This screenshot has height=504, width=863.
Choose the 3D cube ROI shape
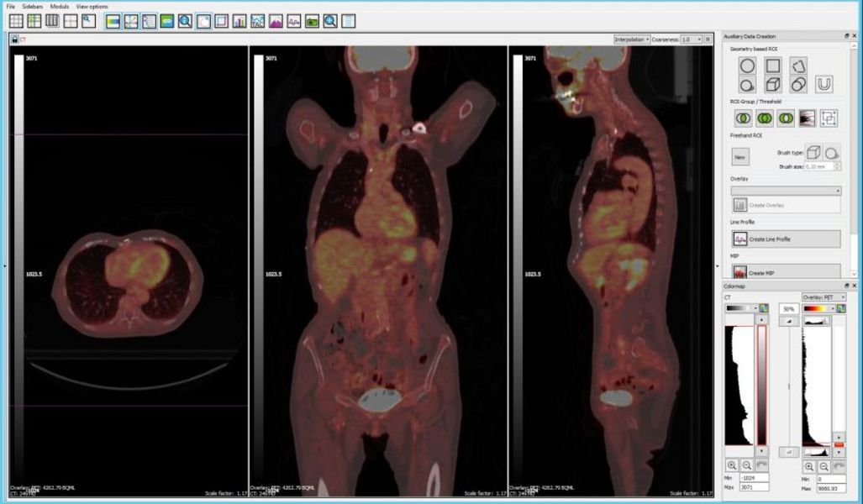coord(772,85)
